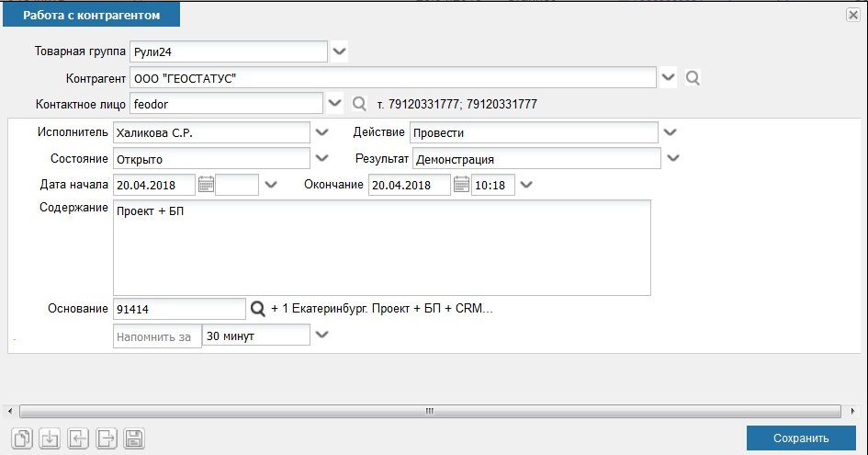Click the Состояние field Открыто
Viewport: 868px width, 455px height.
pos(211,158)
